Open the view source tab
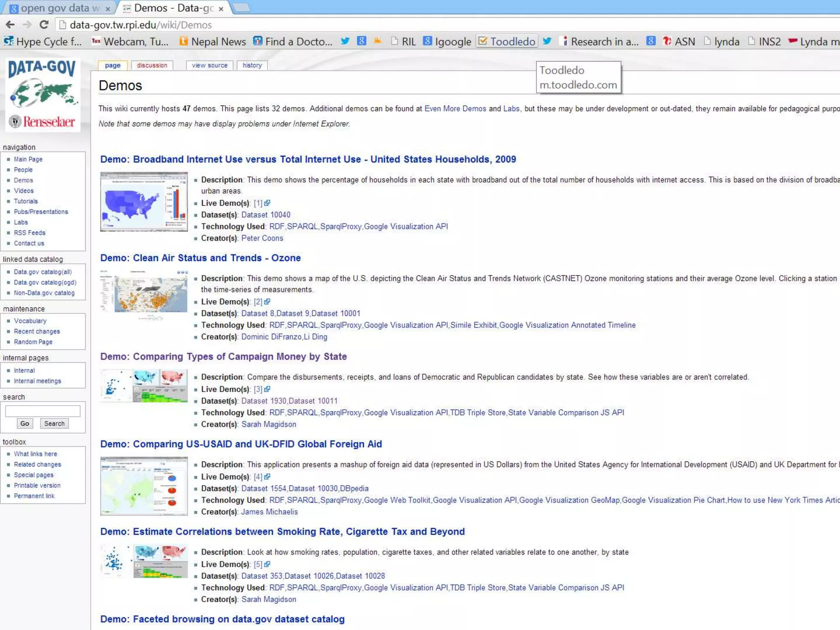Screen dimensions: 840x630 209,65
